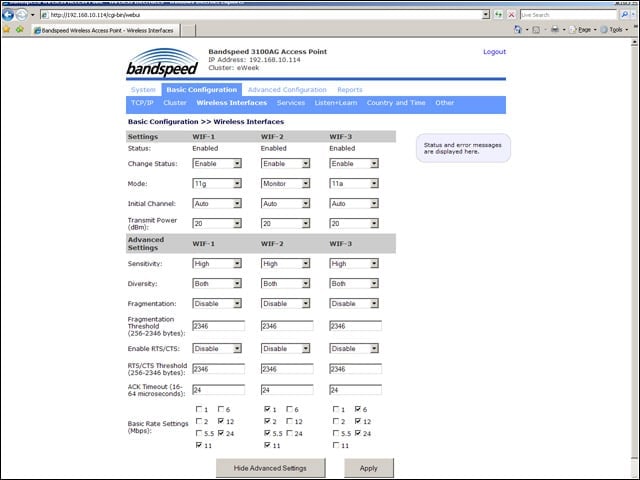Click the vertical scrollbar up arrow
Screen dimensions: 640x480
(634, 42)
